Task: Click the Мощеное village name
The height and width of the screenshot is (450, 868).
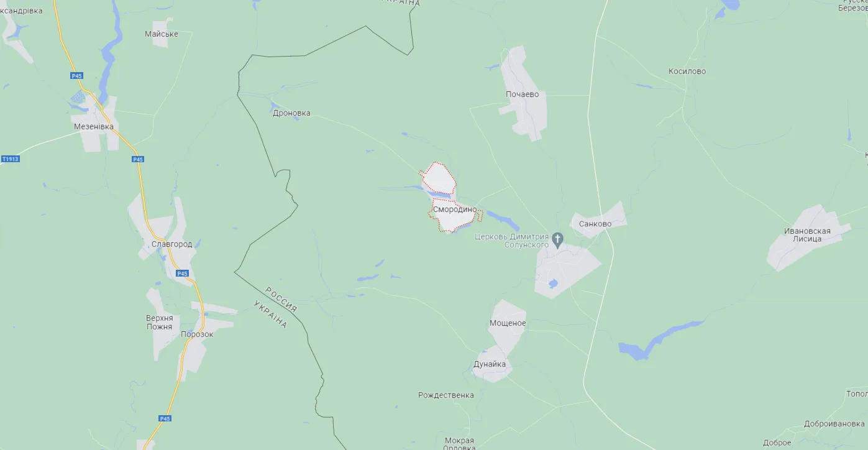Action: (508, 323)
